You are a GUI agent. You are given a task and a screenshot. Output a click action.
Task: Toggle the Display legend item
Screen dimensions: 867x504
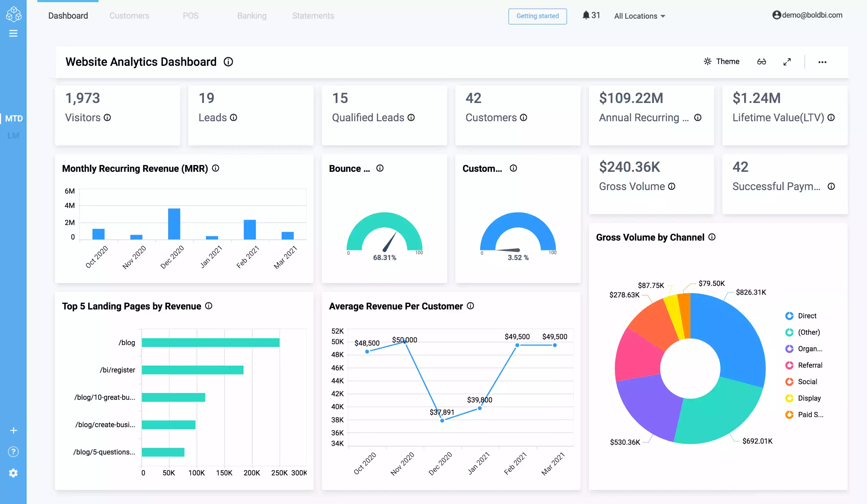(803, 398)
